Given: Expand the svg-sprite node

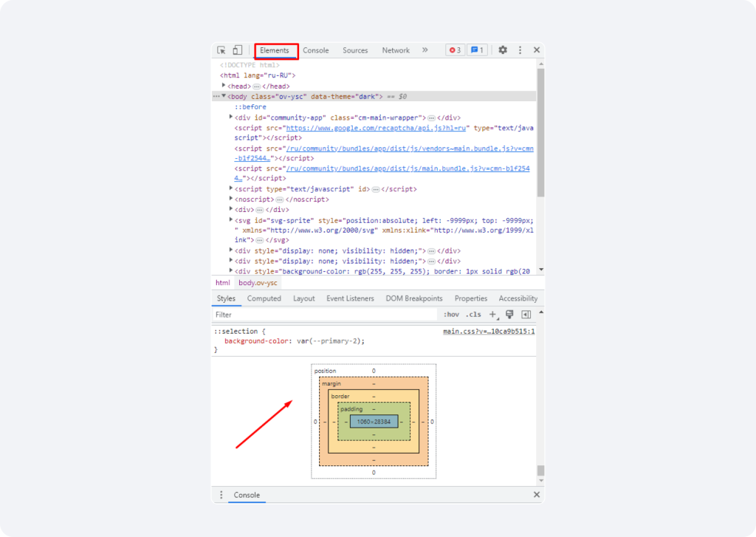Looking at the screenshot, I should click(x=231, y=219).
